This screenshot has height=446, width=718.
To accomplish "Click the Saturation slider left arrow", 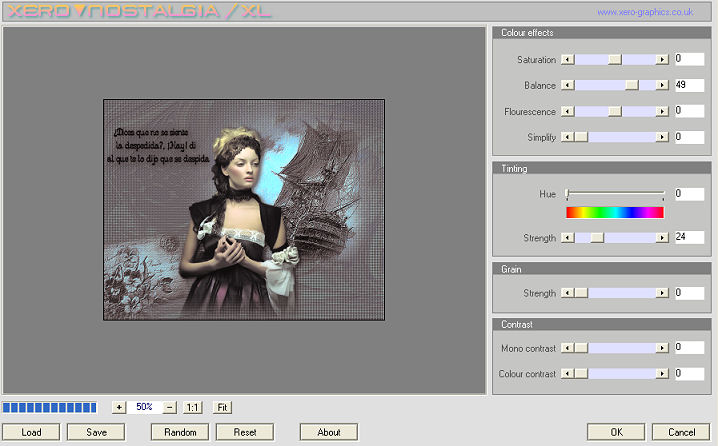I will [568, 60].
